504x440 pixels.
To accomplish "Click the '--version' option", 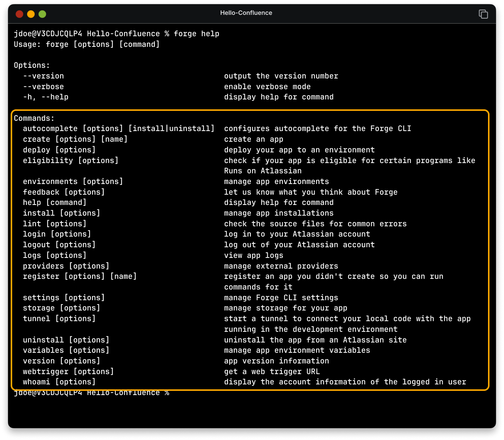I will [43, 76].
